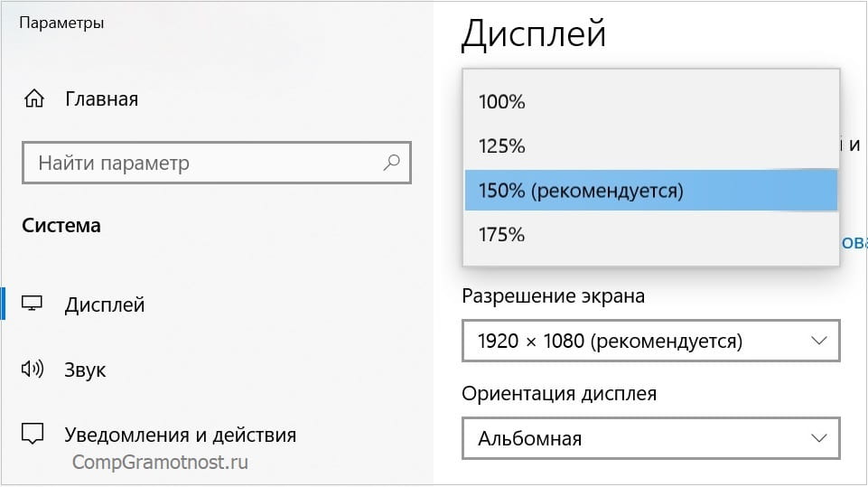The width and height of the screenshot is (868, 487).
Task: Click the partially visible blue link at right
Action: click(854, 241)
